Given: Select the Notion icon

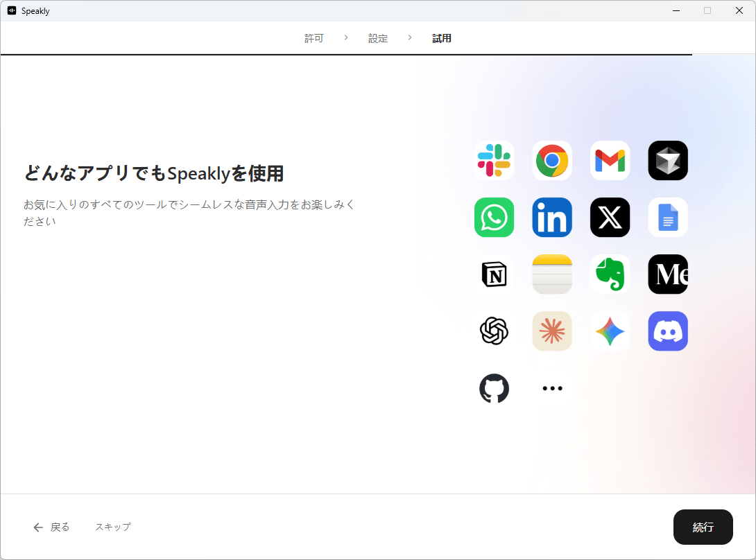Looking at the screenshot, I should [494, 274].
